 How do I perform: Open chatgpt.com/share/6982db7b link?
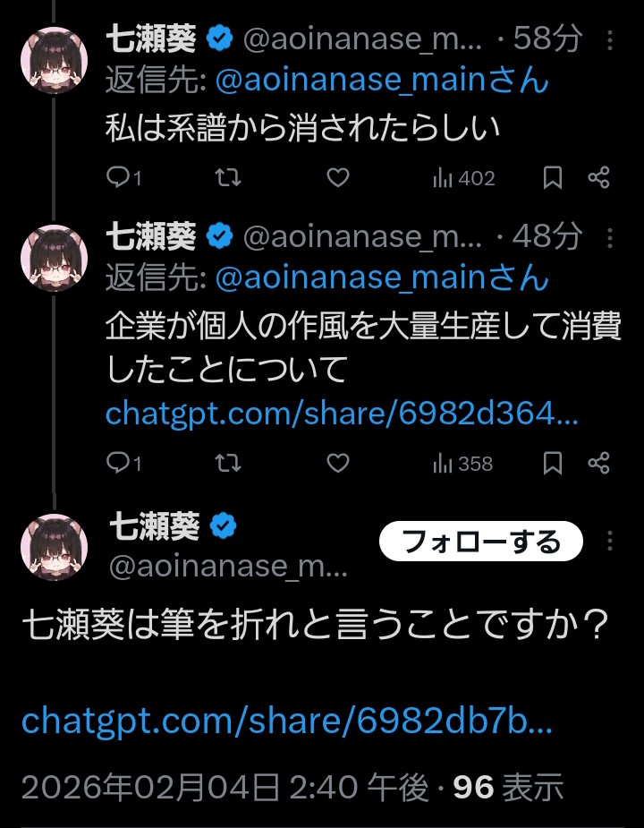(286, 720)
